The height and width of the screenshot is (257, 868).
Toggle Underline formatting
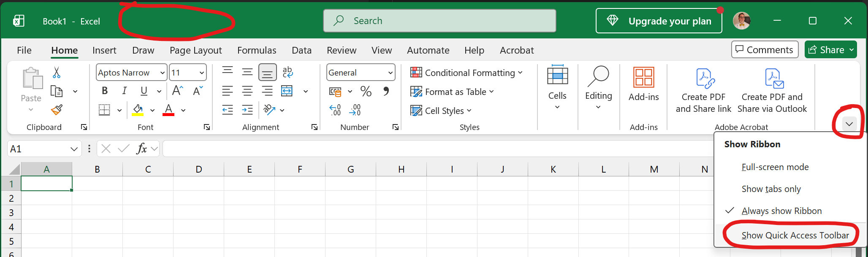[x=144, y=91]
